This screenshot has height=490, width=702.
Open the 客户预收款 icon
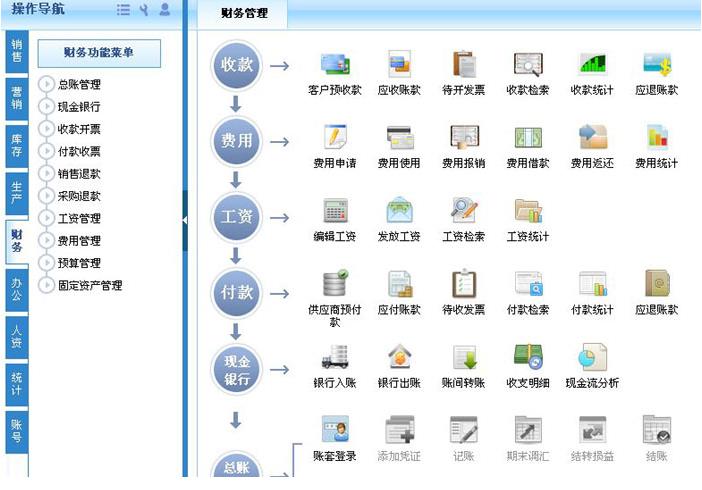pyautogui.click(x=334, y=65)
